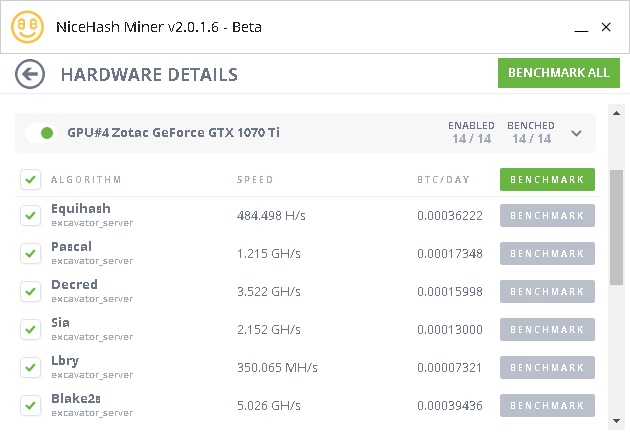Uncheck the Lbry algorithm checkbox
Screen dimensions: 630x440
pos(31,367)
